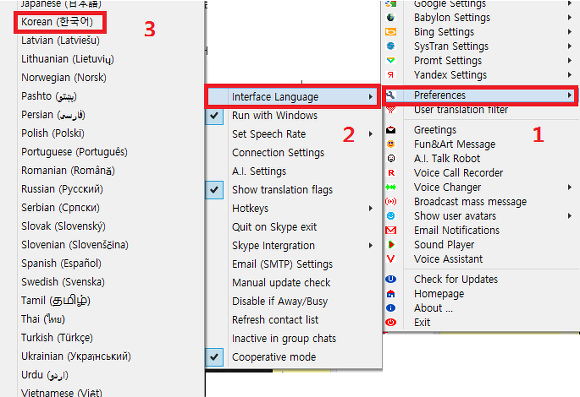
Task: Choose Thai interface language
Action: point(43,319)
